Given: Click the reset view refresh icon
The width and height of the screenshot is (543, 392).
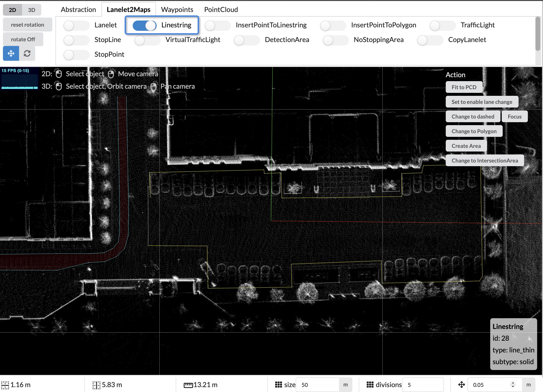Looking at the screenshot, I should pyautogui.click(x=27, y=53).
